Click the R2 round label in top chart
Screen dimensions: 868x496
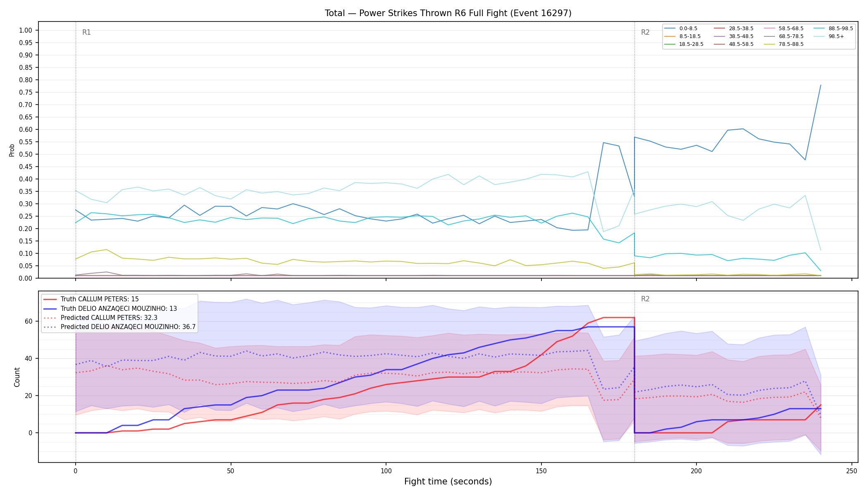click(645, 32)
